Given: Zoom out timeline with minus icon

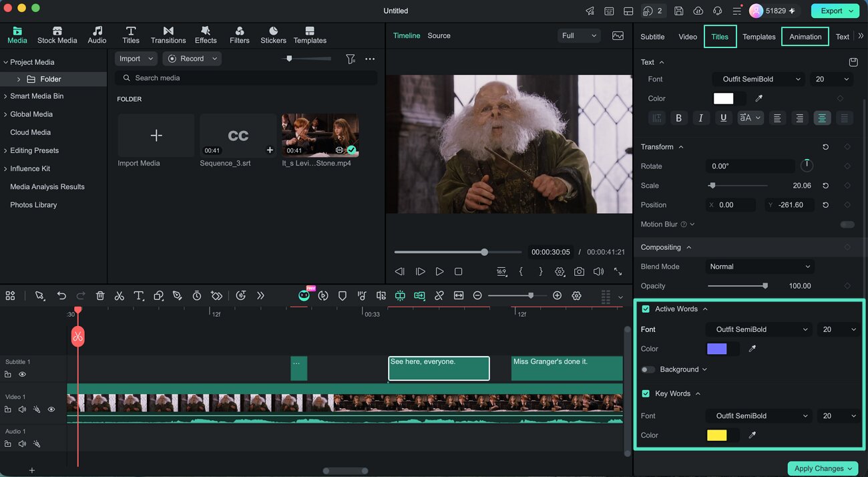Looking at the screenshot, I should click(477, 295).
